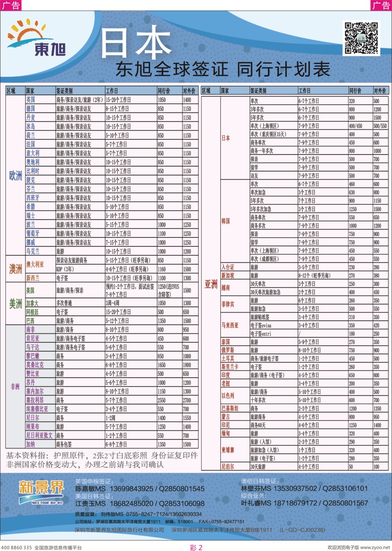This screenshot has height=551, width=392.
Task: Click the QR code in the header
Action: point(361,38)
